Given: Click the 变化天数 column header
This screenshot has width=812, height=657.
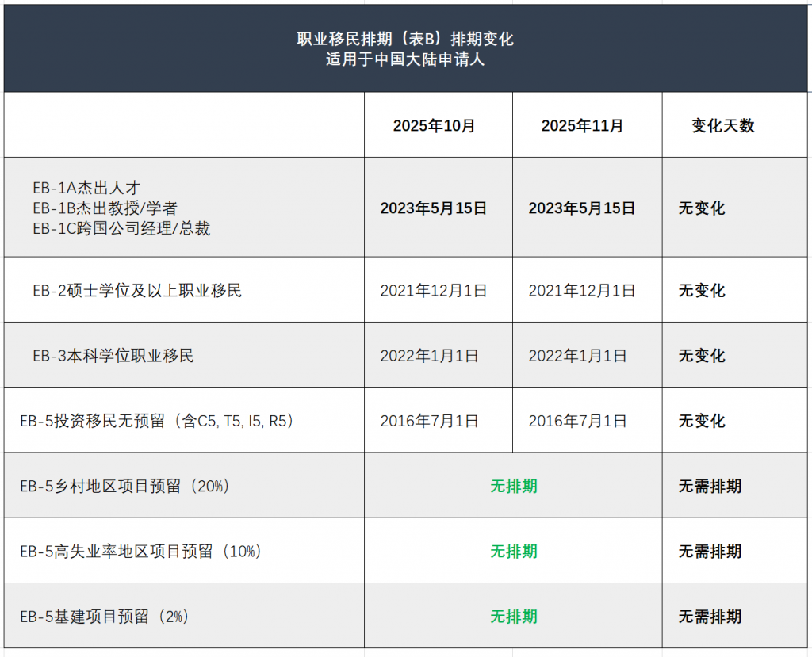Looking at the screenshot, I should pyautogui.click(x=722, y=125).
